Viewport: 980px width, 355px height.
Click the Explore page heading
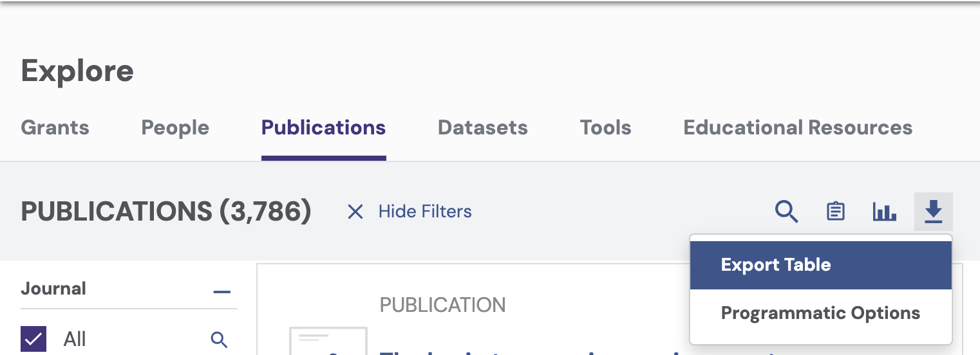pos(77,71)
